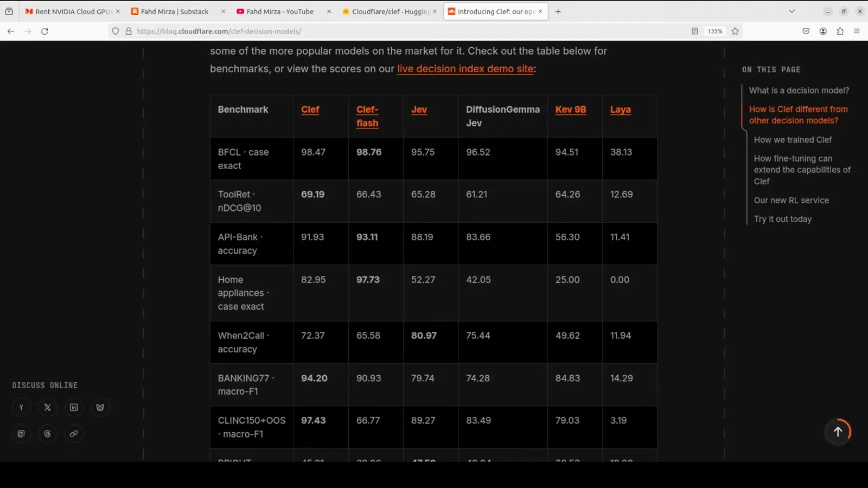Share on LinkedIn icon
868x488 pixels.
(74, 407)
